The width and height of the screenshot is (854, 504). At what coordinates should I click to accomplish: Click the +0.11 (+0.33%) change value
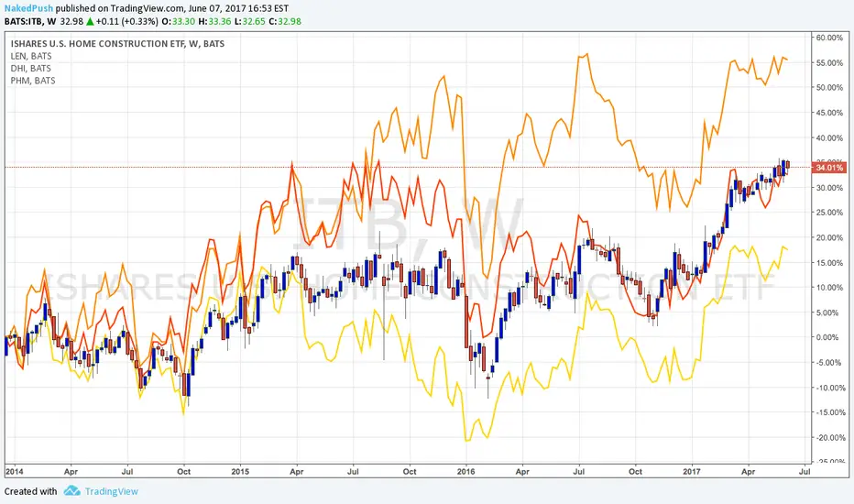click(126, 21)
